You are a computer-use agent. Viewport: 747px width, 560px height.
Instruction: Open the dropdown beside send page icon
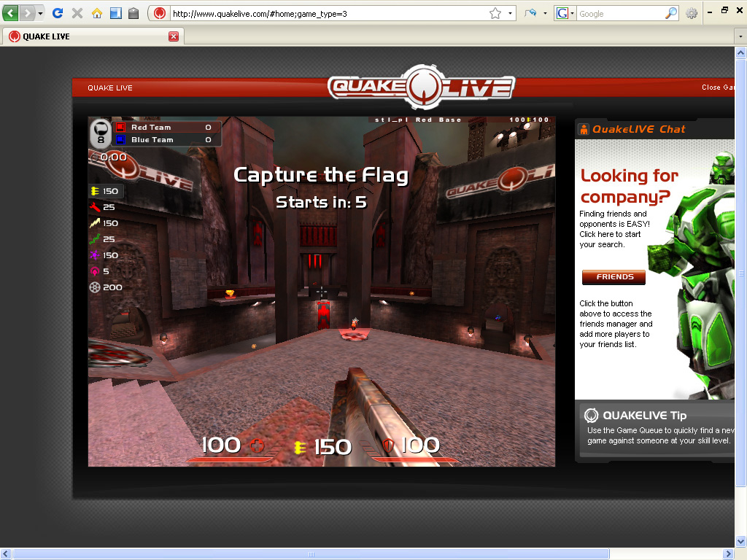(545, 13)
